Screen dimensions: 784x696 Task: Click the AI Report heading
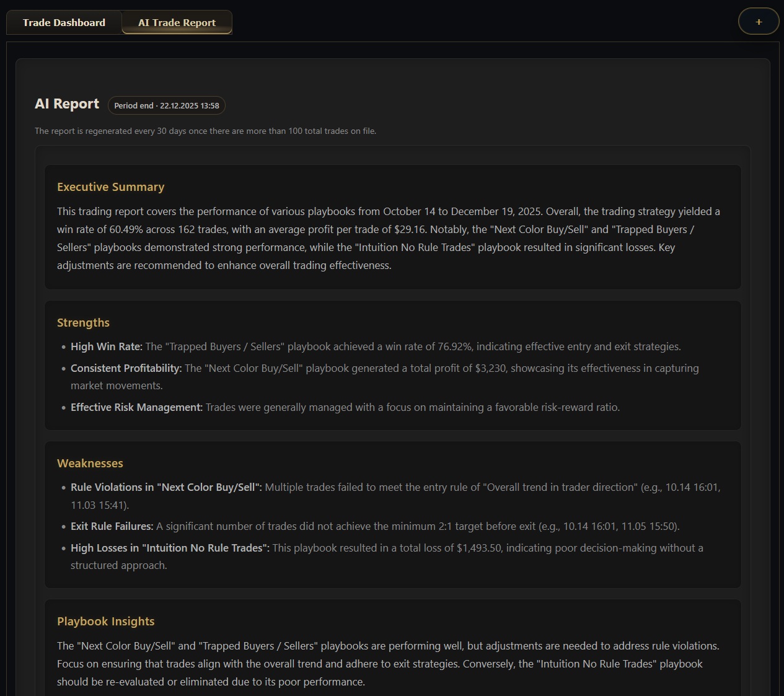click(66, 104)
